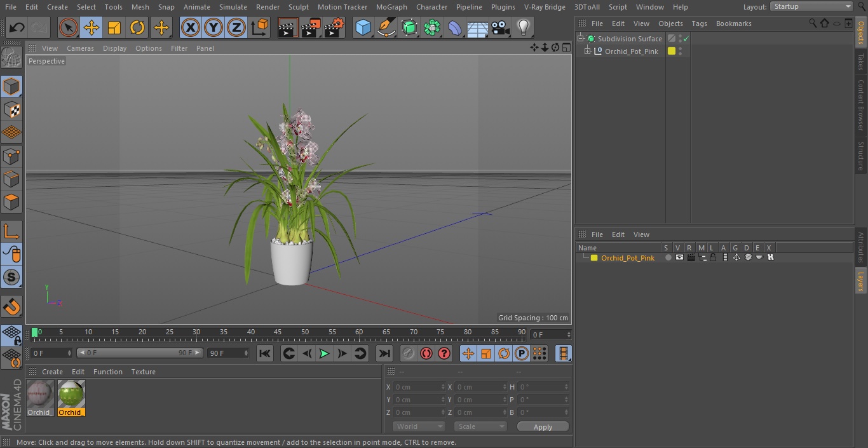
Task: Toggle Subdivision Surface enable checkmark
Action: [686, 39]
